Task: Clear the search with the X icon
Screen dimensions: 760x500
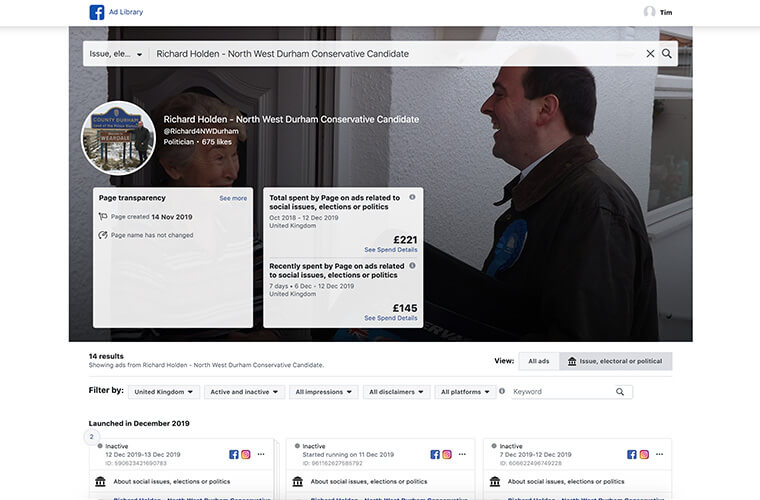Action: (x=650, y=54)
